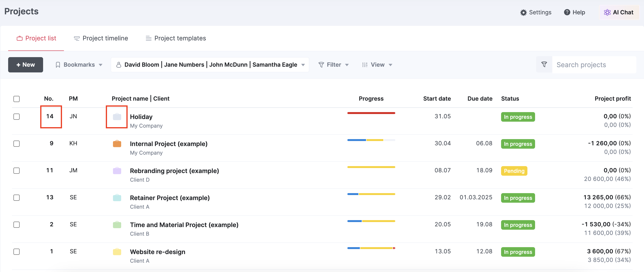The width and height of the screenshot is (644, 272).
Task: Click Client D under Rebranding project
Action: pyautogui.click(x=140, y=180)
